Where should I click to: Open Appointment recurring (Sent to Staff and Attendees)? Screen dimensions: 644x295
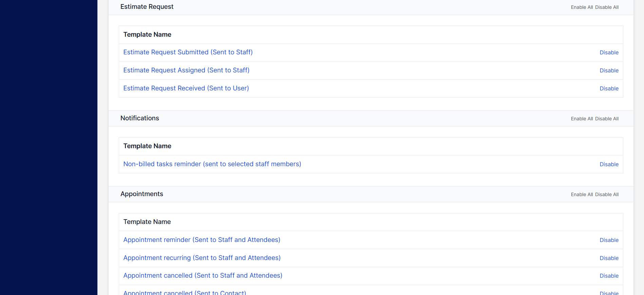(202, 258)
